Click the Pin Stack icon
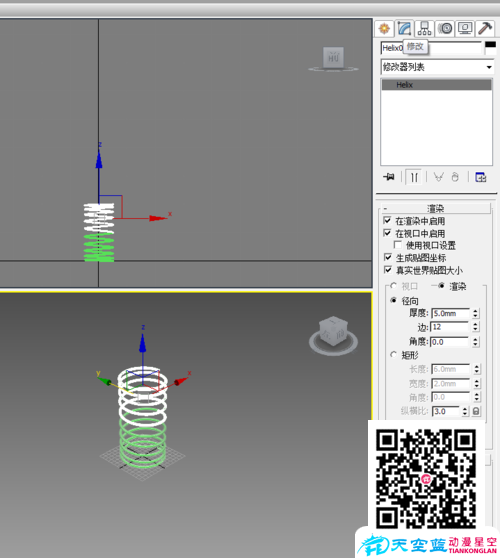This screenshot has width=500, height=558. [389, 177]
